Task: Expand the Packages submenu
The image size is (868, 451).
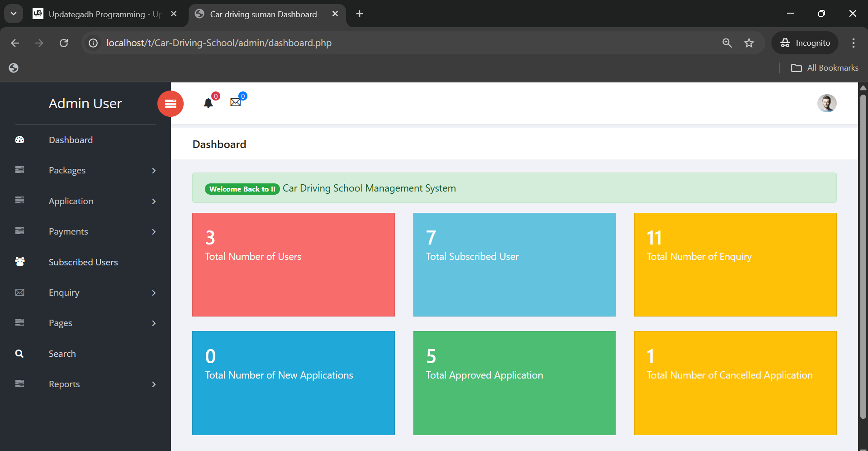Action: click(x=154, y=171)
